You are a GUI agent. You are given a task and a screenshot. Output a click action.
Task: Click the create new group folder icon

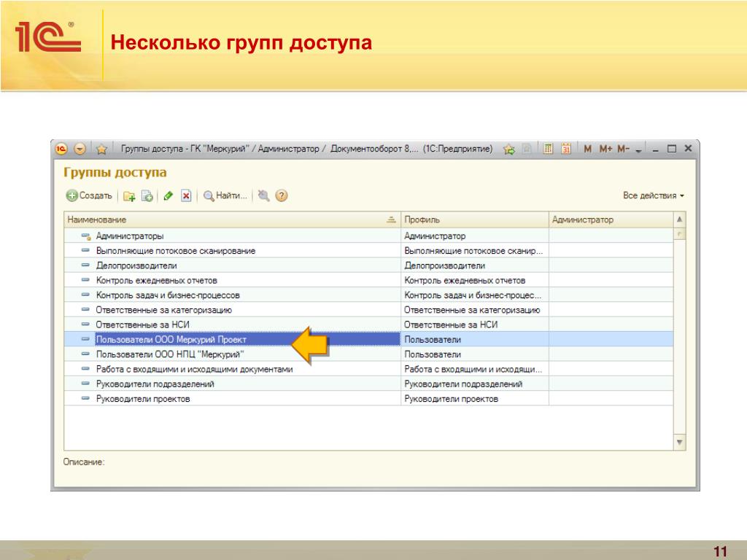[129, 195]
